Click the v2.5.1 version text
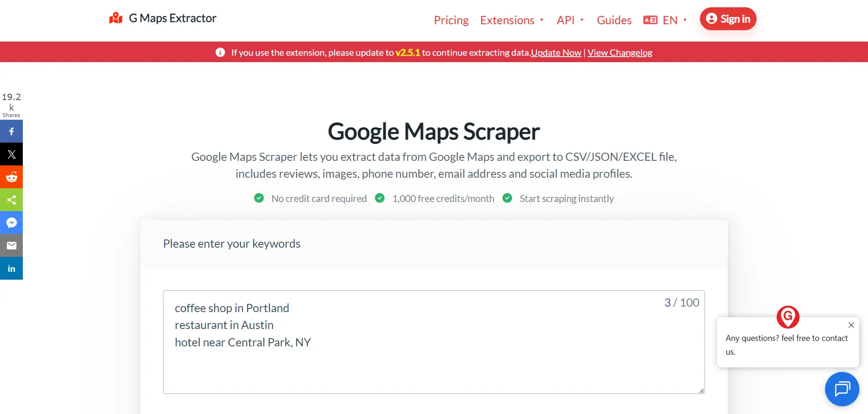The height and width of the screenshot is (414, 868). (x=408, y=53)
